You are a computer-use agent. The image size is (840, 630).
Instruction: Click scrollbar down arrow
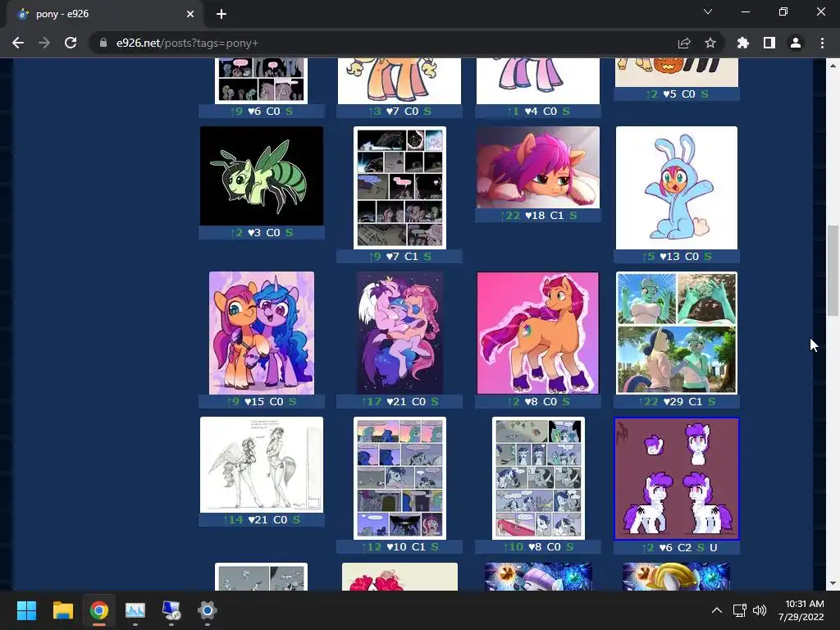[833, 584]
